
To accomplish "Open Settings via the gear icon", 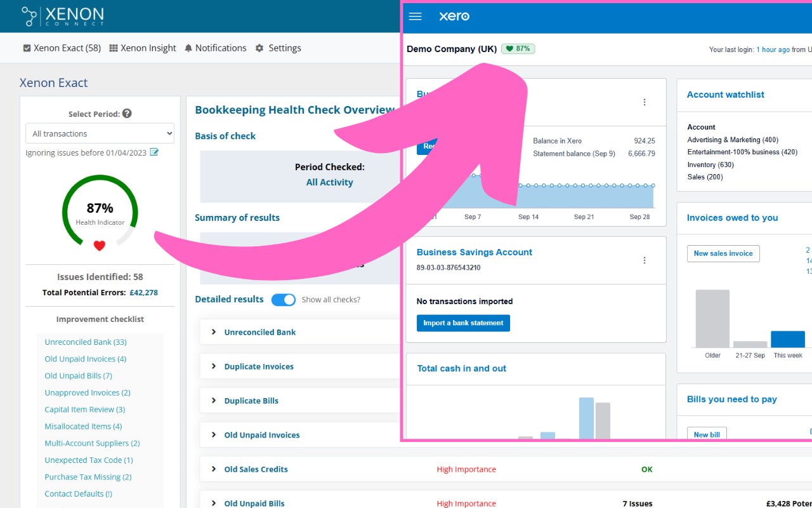I will (x=259, y=48).
